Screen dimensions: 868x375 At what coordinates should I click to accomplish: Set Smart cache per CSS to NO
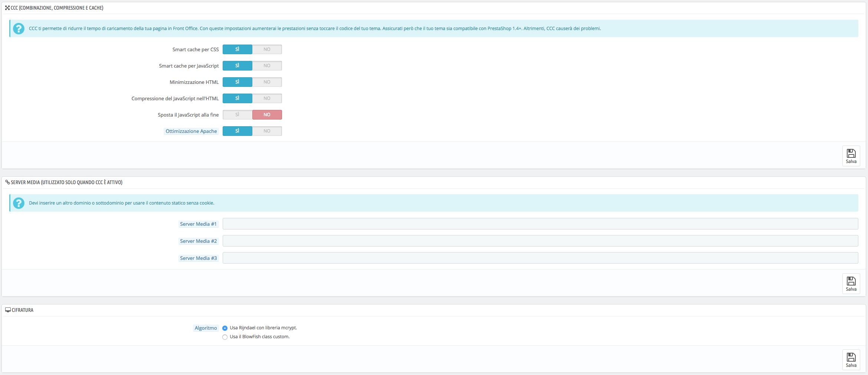tap(267, 49)
